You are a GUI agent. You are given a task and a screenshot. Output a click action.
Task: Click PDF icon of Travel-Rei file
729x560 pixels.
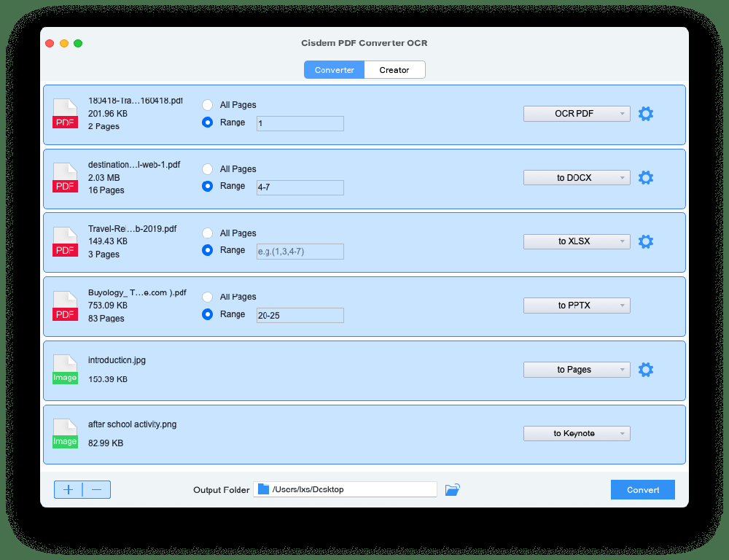(65, 242)
